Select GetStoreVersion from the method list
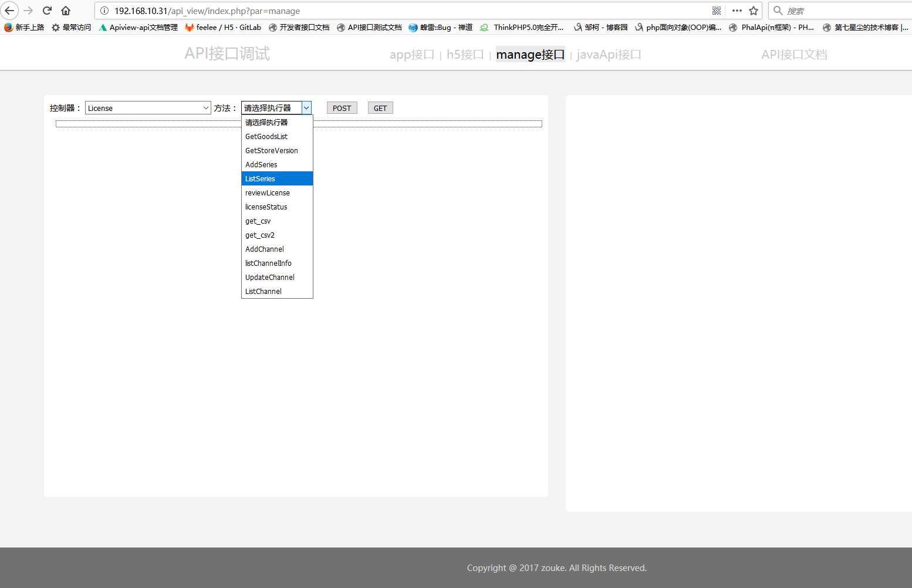The width and height of the screenshot is (912, 588). tap(277, 150)
